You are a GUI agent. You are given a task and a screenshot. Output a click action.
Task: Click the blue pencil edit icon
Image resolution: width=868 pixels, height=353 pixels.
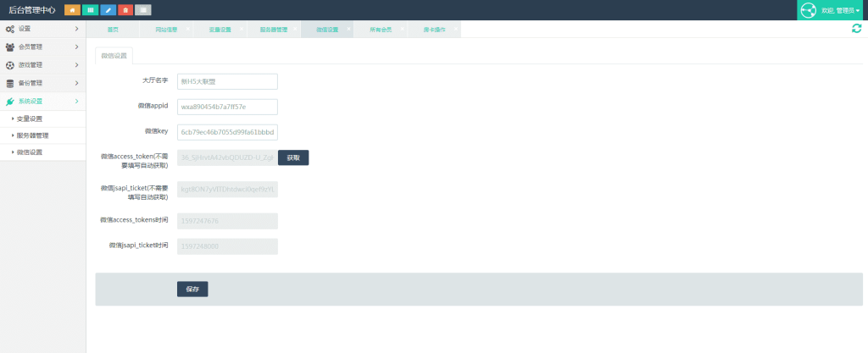(108, 10)
